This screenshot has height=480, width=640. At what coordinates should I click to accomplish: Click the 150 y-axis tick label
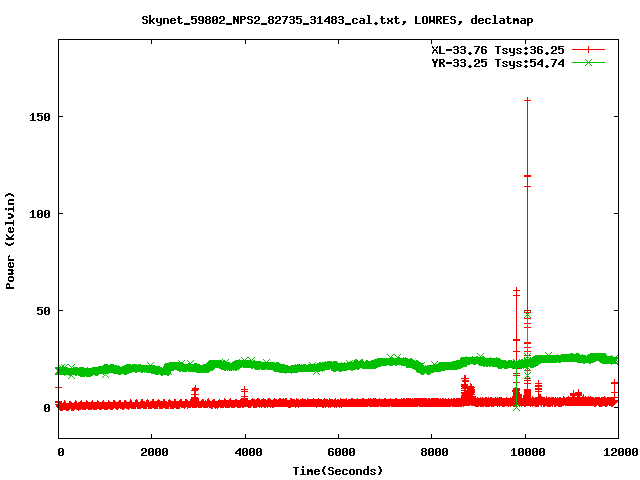[40, 117]
